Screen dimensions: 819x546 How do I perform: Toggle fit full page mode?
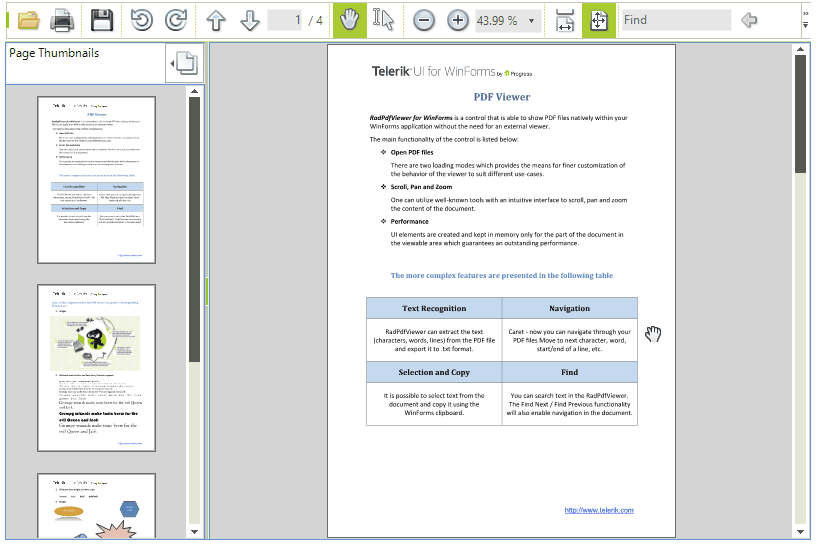tap(598, 20)
